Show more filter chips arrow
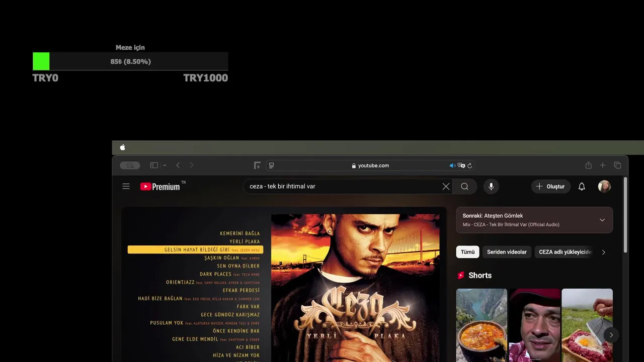 click(x=604, y=252)
